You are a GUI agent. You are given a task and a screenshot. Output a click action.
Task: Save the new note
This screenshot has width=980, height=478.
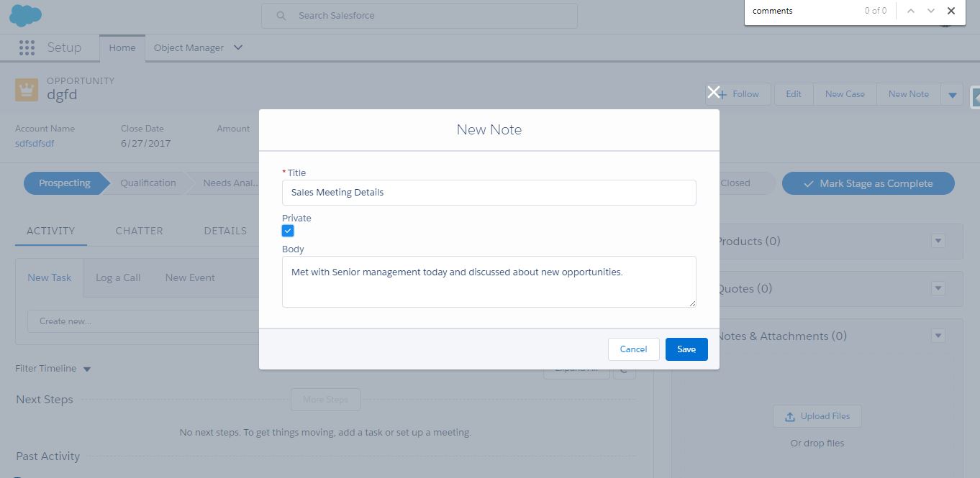686,349
